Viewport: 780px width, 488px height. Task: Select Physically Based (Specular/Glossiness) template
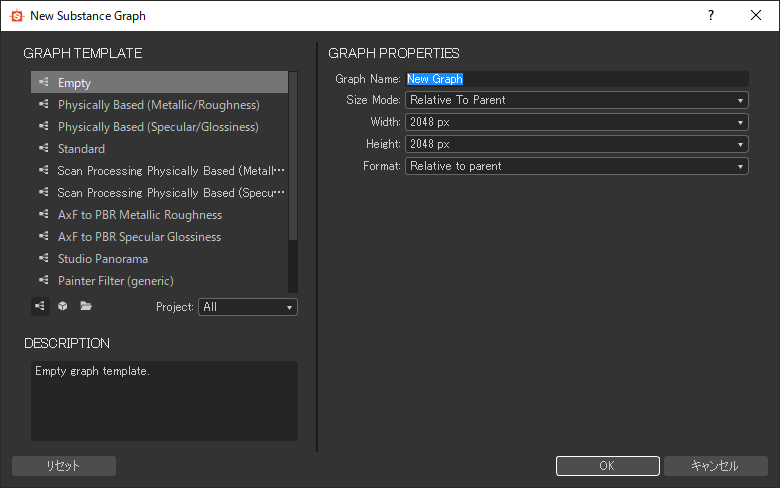[159, 127]
